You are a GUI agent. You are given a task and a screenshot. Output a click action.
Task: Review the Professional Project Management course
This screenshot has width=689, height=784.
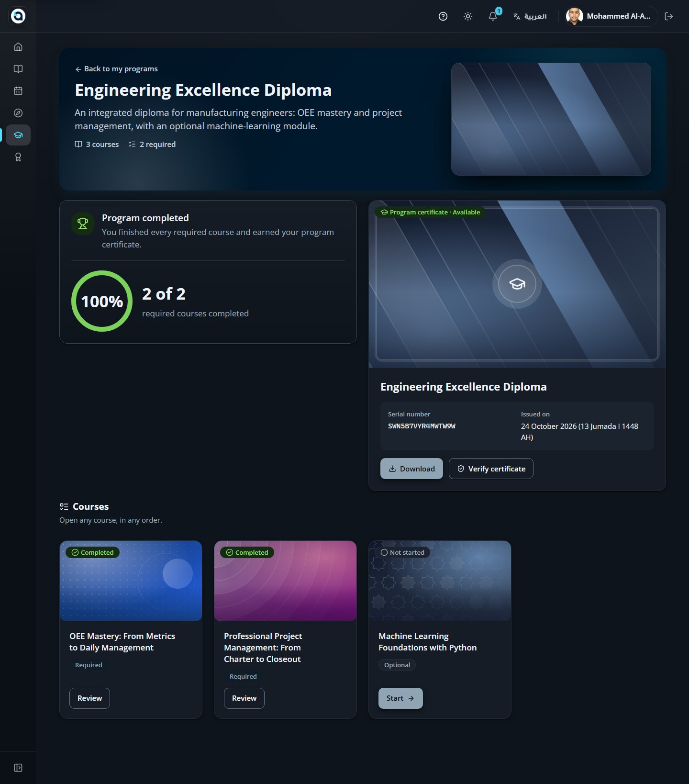coord(244,698)
